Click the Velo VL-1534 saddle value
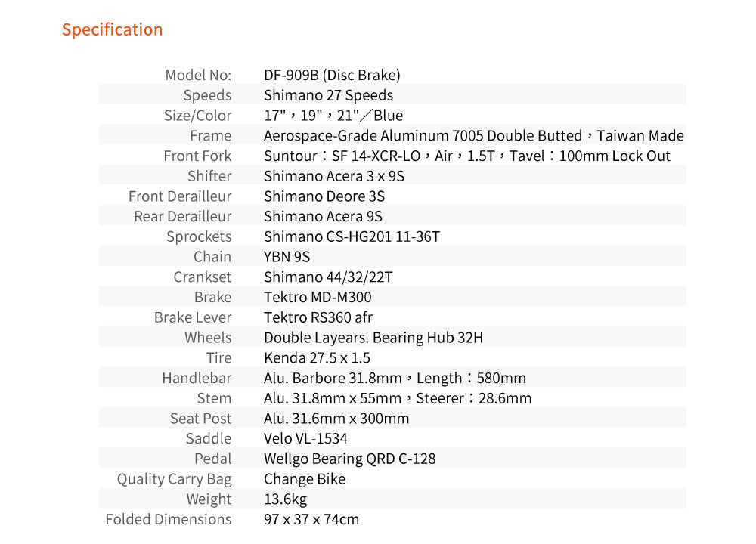The height and width of the screenshot is (544, 756). coord(305,438)
